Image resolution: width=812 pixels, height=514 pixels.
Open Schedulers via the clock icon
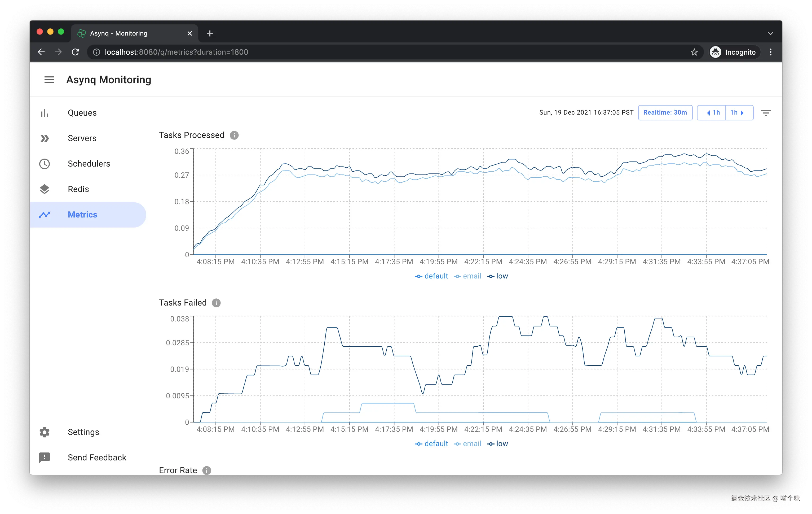click(44, 164)
